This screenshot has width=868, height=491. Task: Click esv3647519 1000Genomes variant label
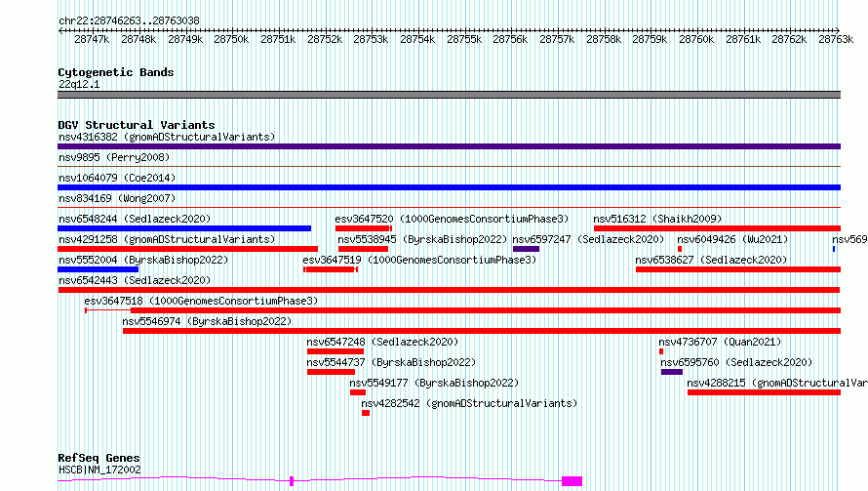(419, 260)
